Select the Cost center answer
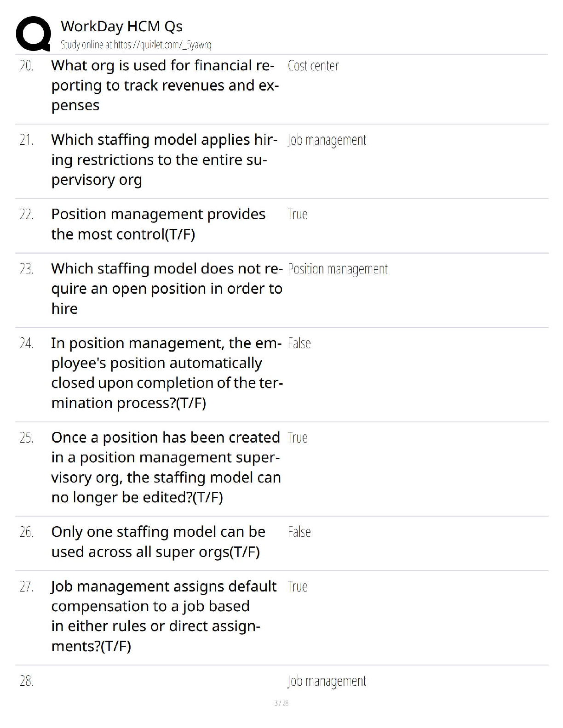This screenshot has width=563, height=728. tap(313, 66)
